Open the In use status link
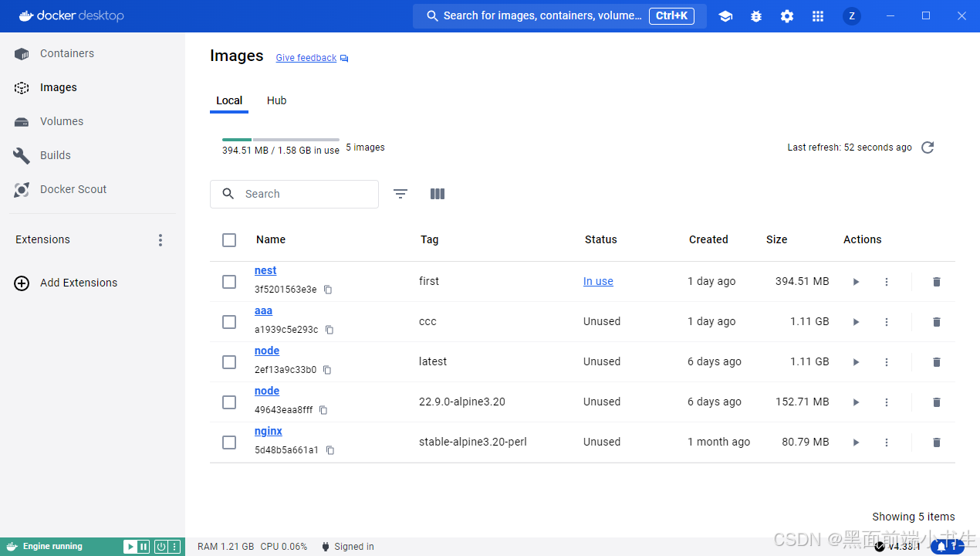 tap(598, 281)
